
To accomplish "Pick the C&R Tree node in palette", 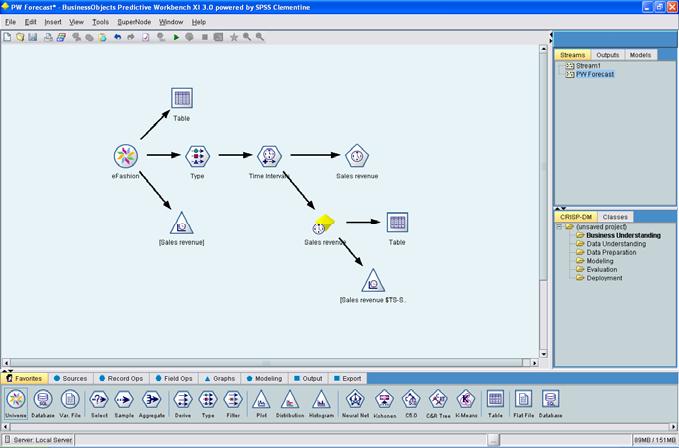I will point(438,403).
